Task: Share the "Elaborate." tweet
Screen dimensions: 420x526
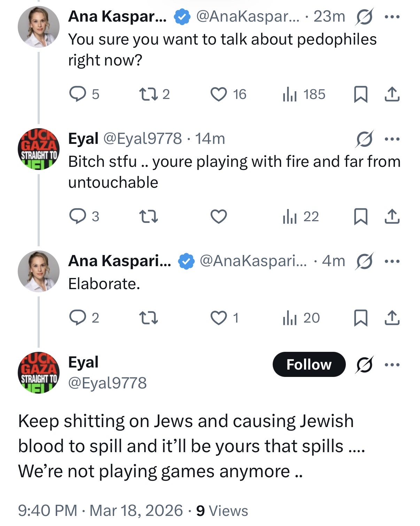Action: 392,318
